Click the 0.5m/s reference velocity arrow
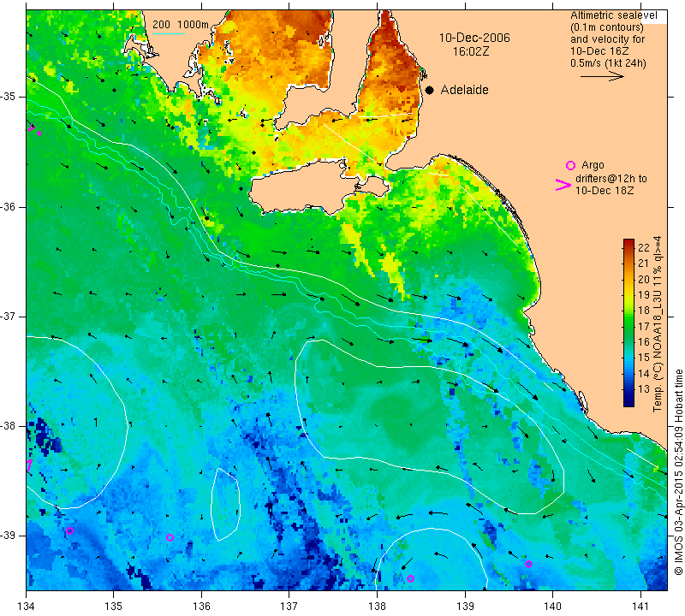The height and width of the screenshot is (616, 685). click(x=602, y=76)
